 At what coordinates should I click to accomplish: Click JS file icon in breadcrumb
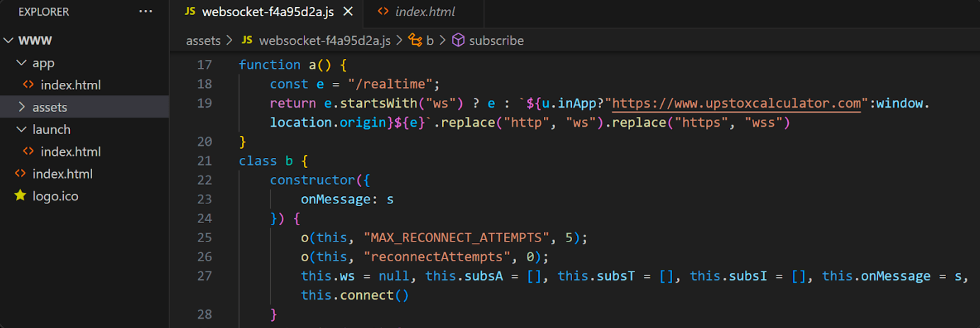pyautogui.click(x=247, y=40)
